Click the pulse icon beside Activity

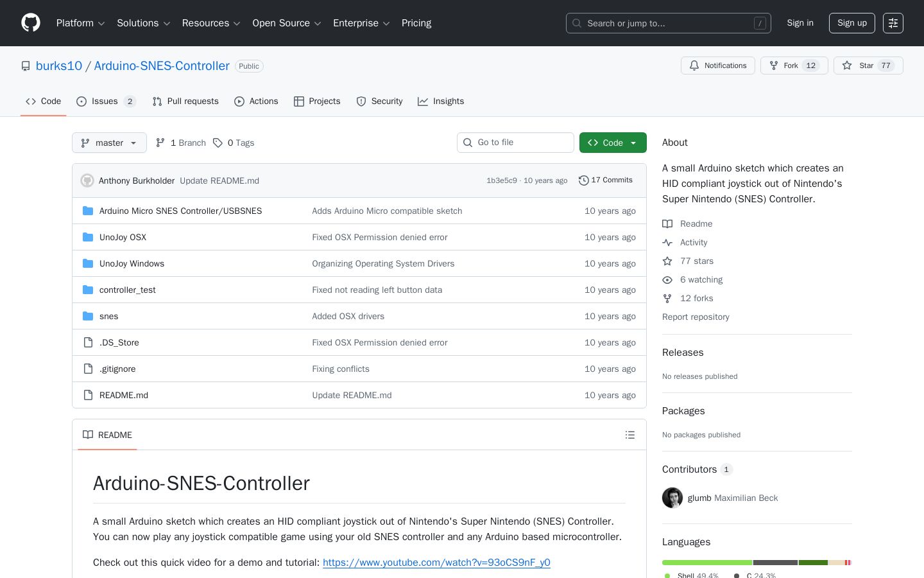[x=667, y=243]
